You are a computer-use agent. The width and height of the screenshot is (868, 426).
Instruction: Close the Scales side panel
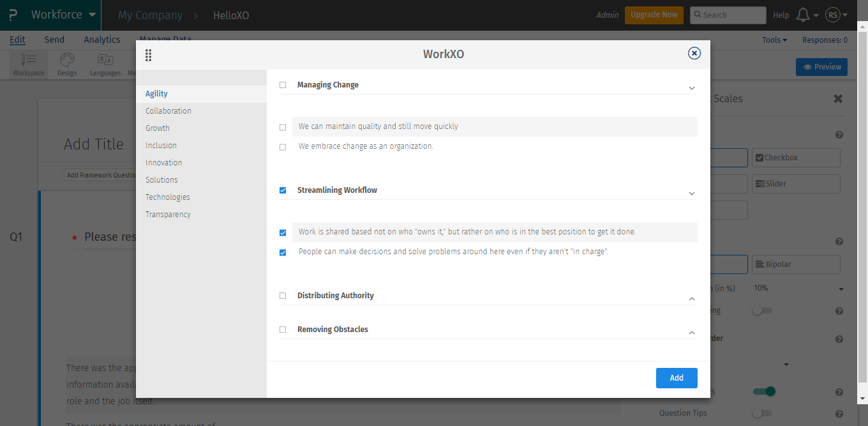click(x=838, y=98)
